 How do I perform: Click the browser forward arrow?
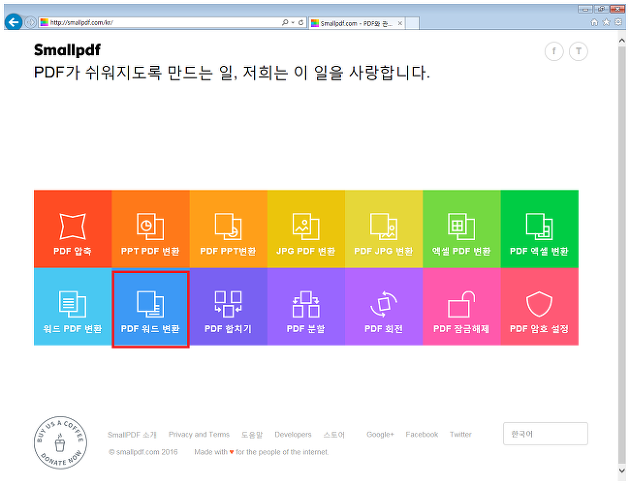[30, 22]
